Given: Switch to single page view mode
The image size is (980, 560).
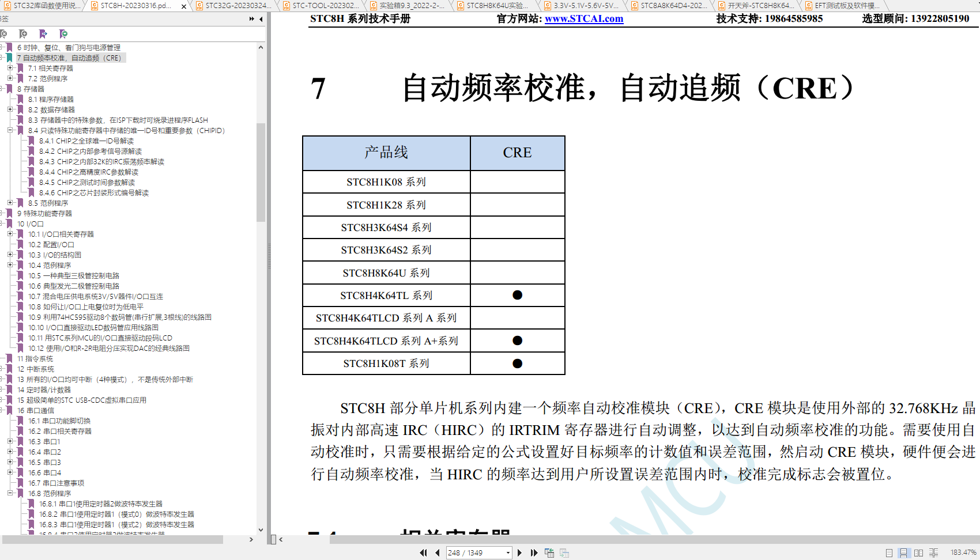Looking at the screenshot, I should 889,553.
